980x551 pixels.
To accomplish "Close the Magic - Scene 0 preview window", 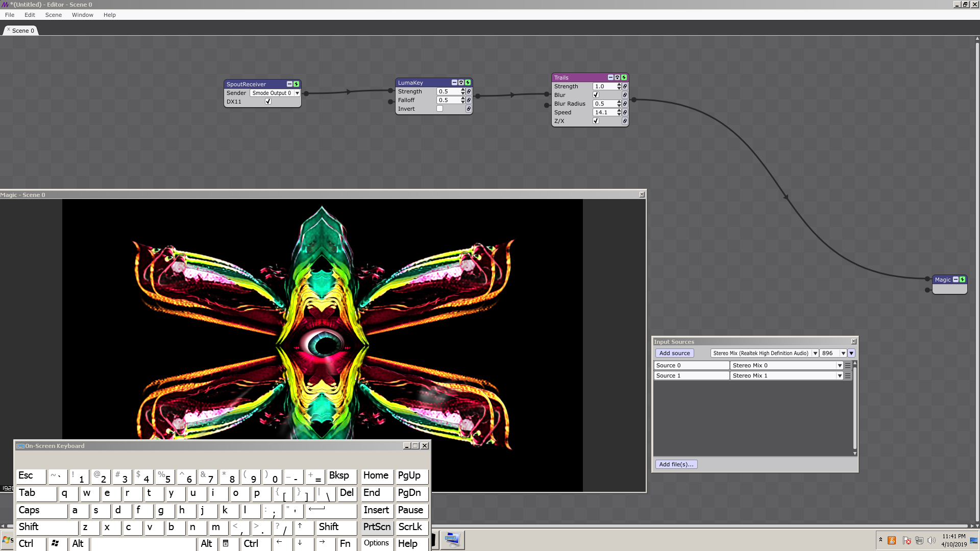I will 642,195.
